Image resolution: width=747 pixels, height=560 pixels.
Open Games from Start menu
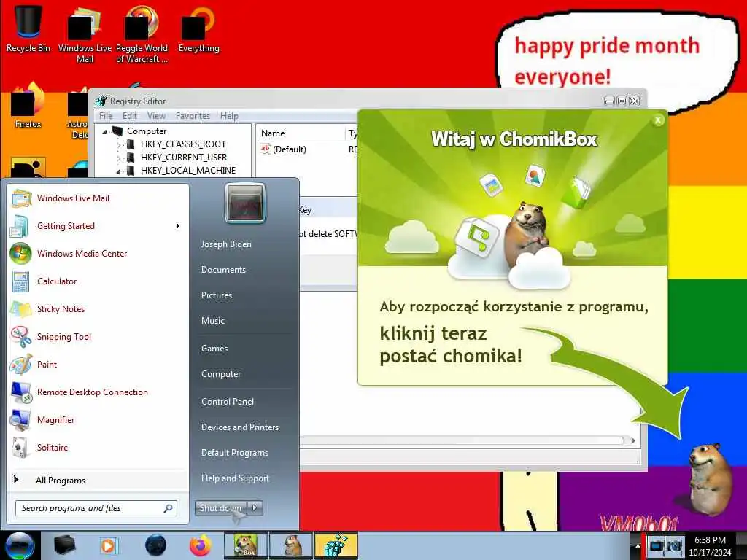click(x=214, y=348)
